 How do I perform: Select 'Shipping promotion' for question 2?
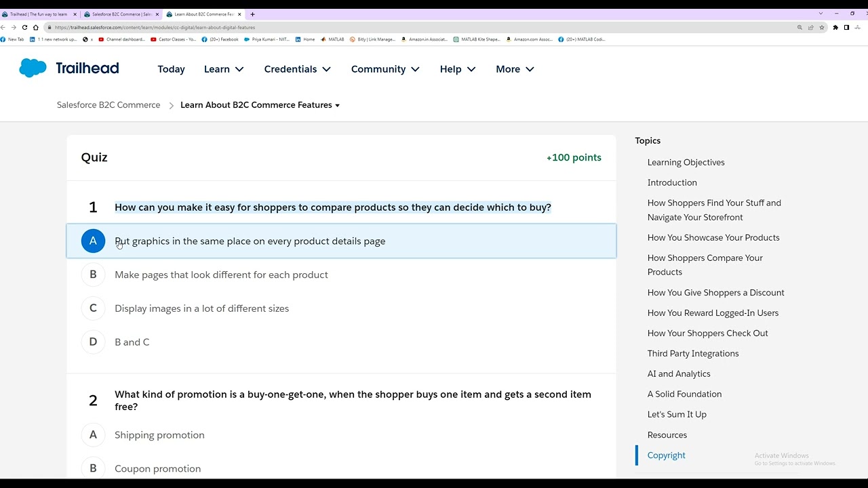[341, 435]
